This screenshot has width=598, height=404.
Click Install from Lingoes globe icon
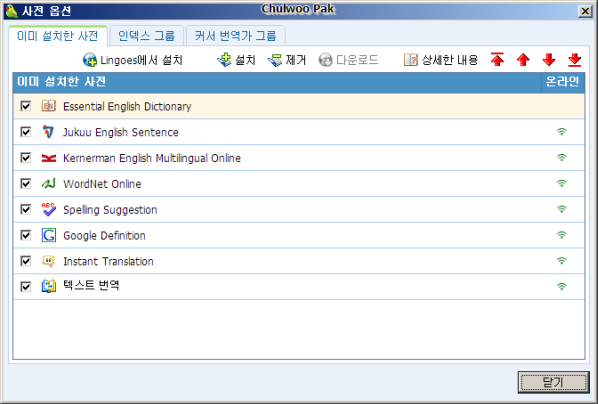click(90, 60)
